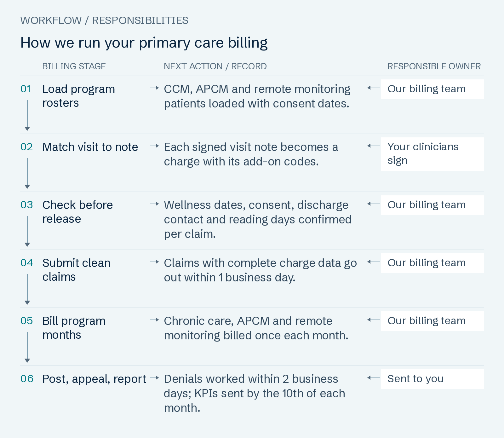Image resolution: width=504 pixels, height=438 pixels.
Task: Click step number 04
Action: 26,263
